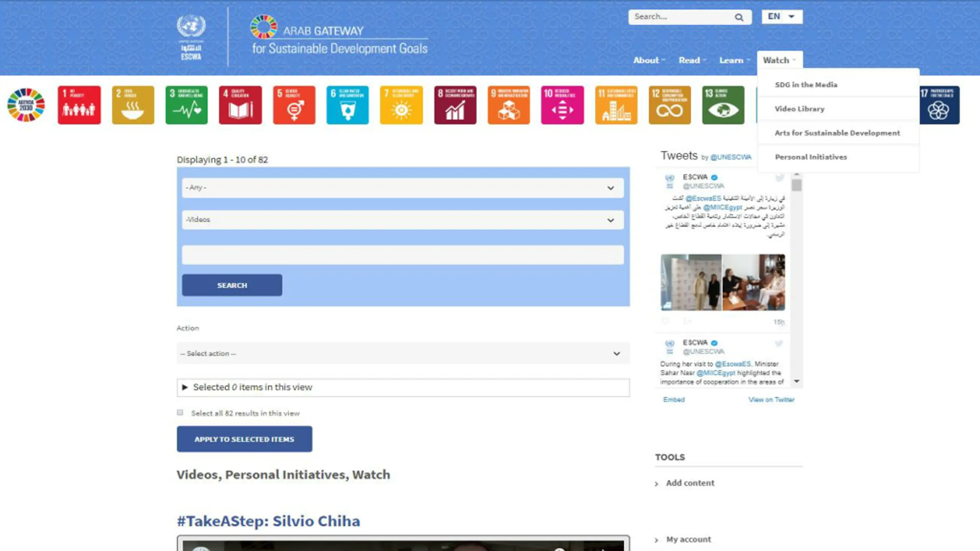Open the Videos type dropdown
Screen dimensions: 980x551
(403, 220)
